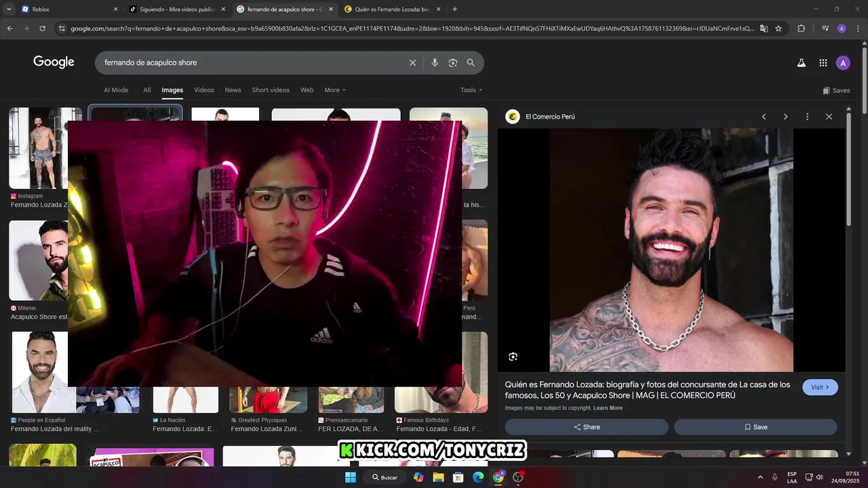Open Copilot from taskbar
This screenshot has width=868, height=488.
click(418, 477)
